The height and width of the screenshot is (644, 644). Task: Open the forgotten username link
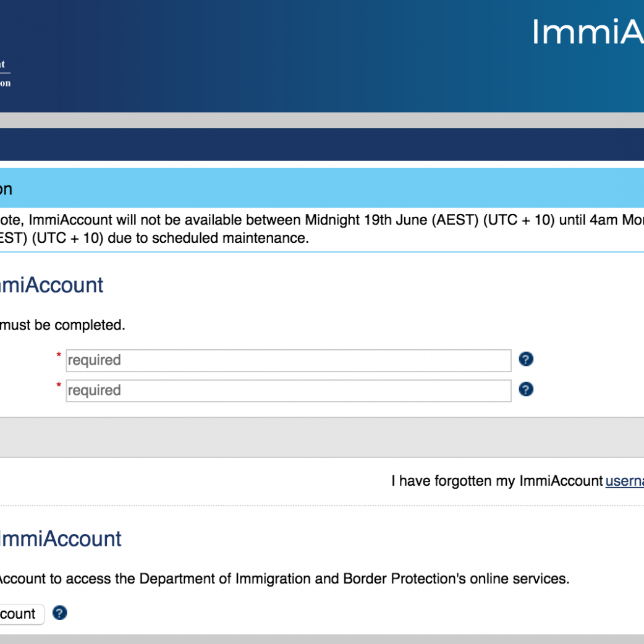(624, 481)
